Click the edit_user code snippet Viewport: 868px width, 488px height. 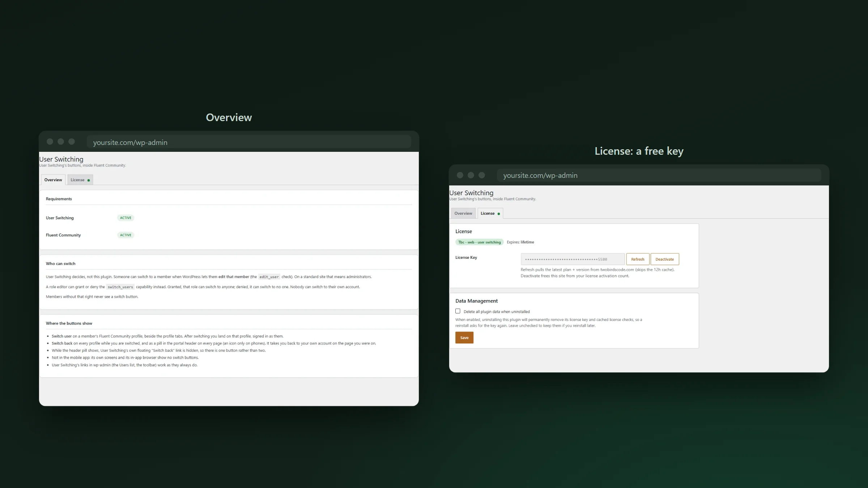point(269,277)
